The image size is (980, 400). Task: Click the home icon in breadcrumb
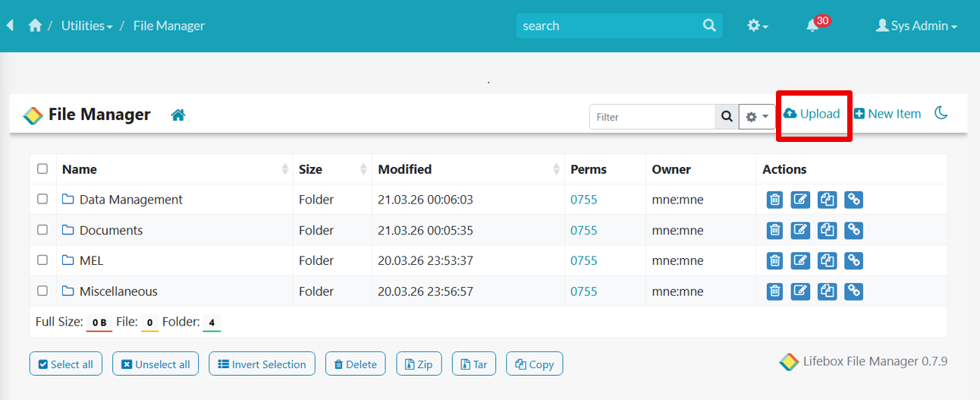click(x=35, y=26)
